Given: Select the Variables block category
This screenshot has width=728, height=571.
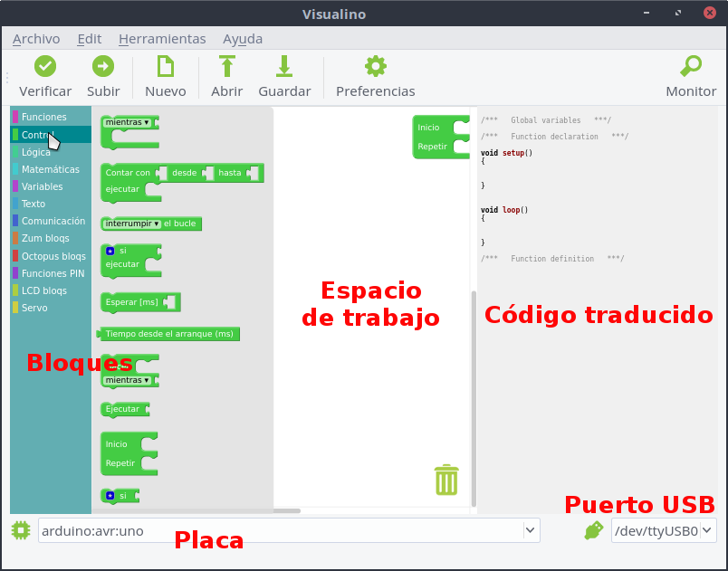Looking at the screenshot, I should click(43, 186).
